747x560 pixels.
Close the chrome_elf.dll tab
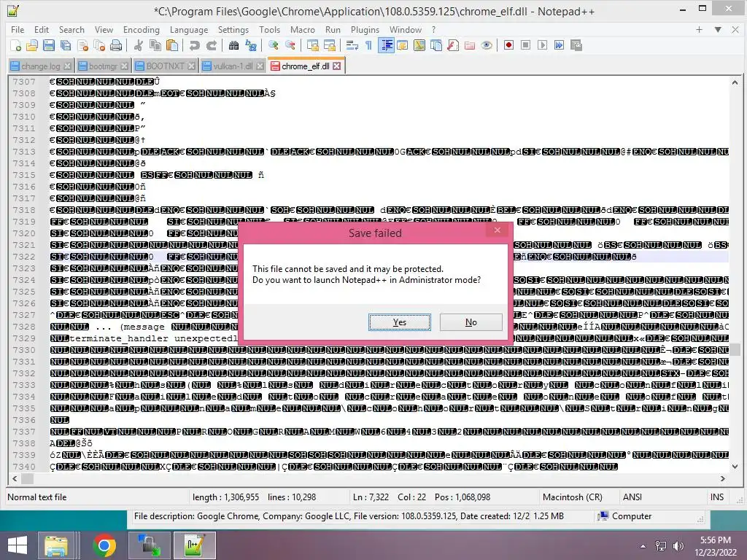click(x=337, y=66)
